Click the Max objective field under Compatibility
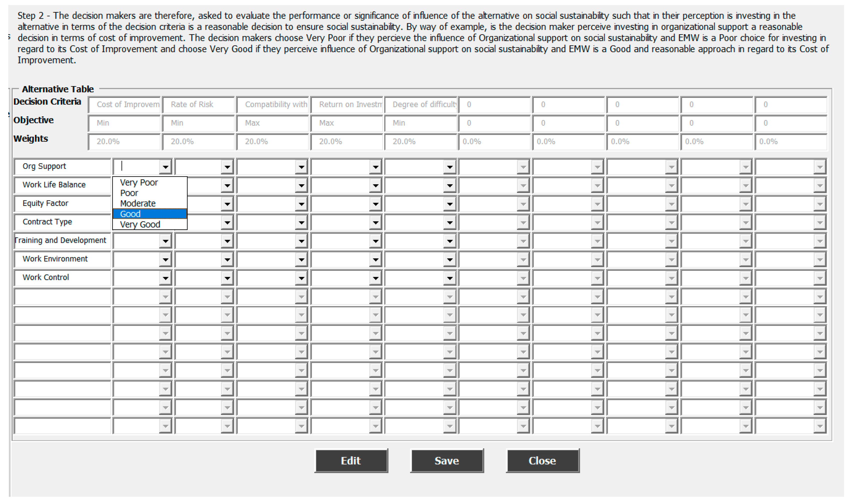Viewport: 849px width, 504px height. pos(273,123)
